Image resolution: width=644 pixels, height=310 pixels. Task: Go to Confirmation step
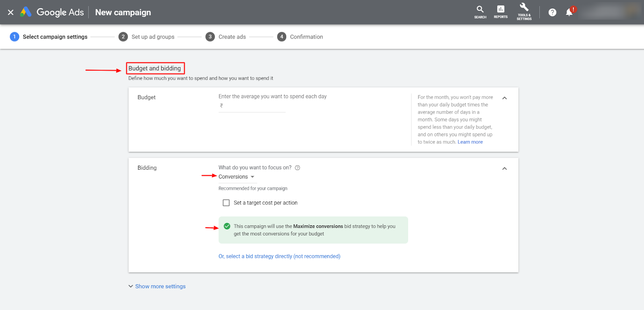pos(300,37)
